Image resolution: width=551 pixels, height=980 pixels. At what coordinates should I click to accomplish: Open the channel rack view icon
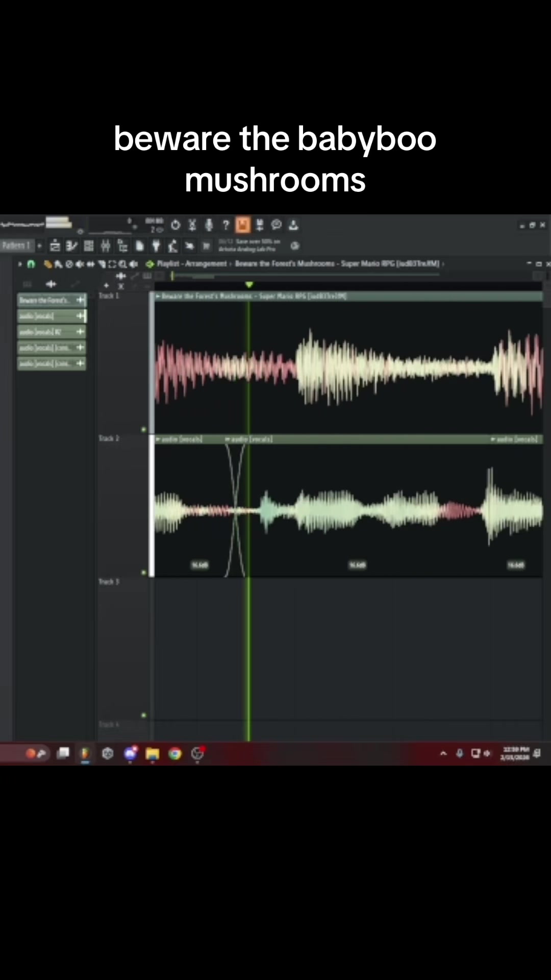[x=89, y=246]
